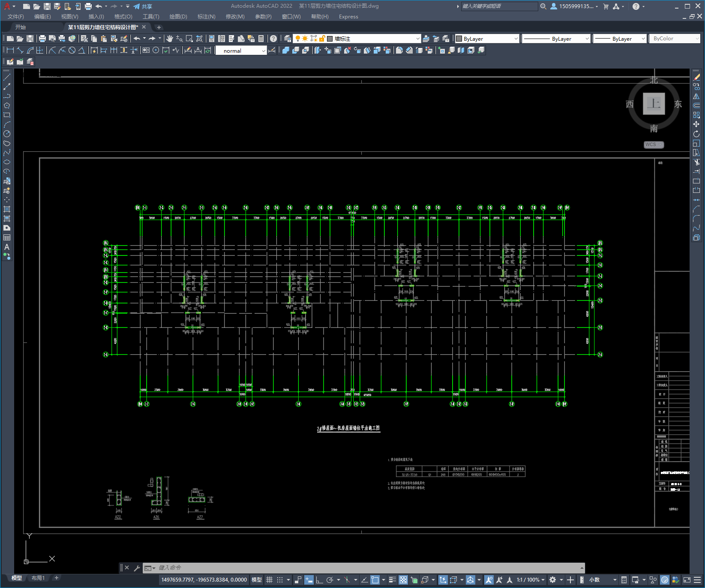
Task: Select the Linear dimension tool
Action: [10, 50]
